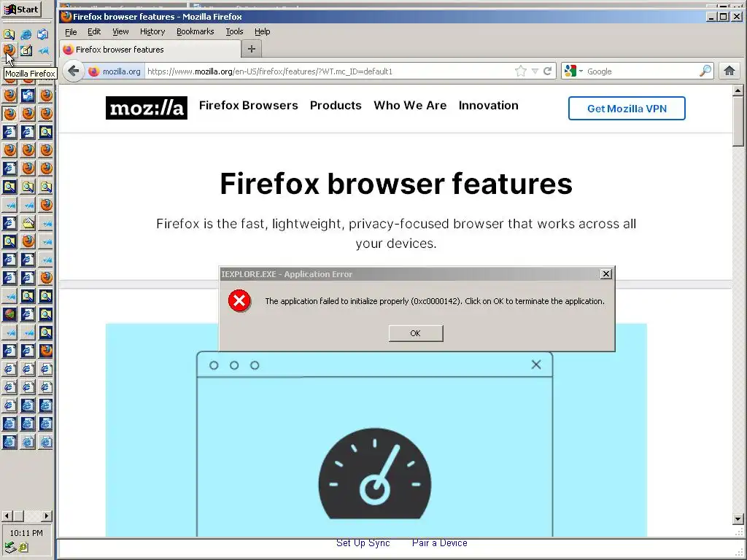The width and height of the screenshot is (747, 560).
Task: Open the Help menu
Action: coord(262,31)
